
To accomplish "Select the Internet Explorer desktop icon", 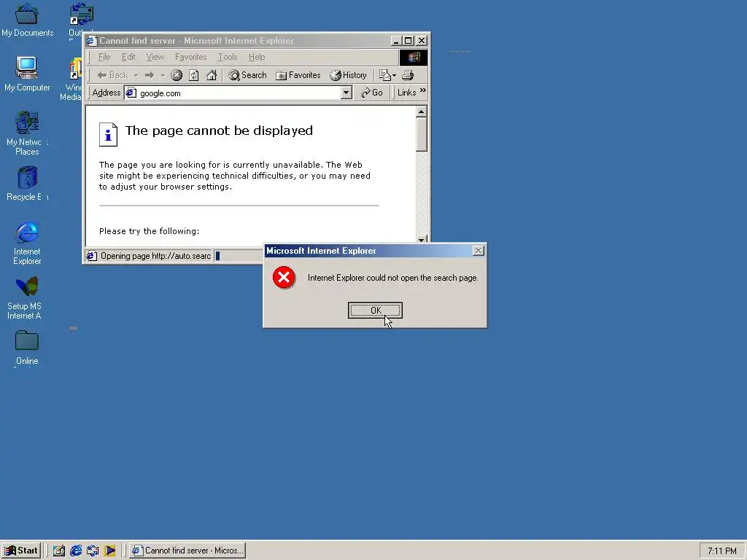I will (27, 243).
